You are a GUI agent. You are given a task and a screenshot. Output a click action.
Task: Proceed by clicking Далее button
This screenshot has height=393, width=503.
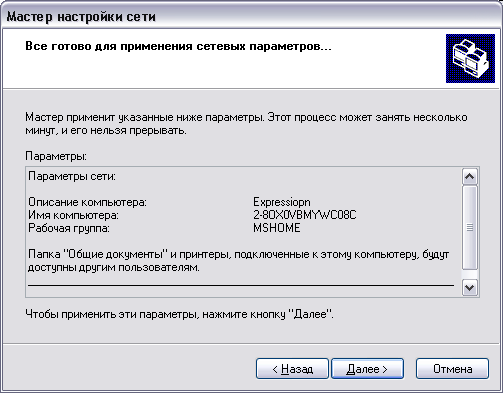367,369
